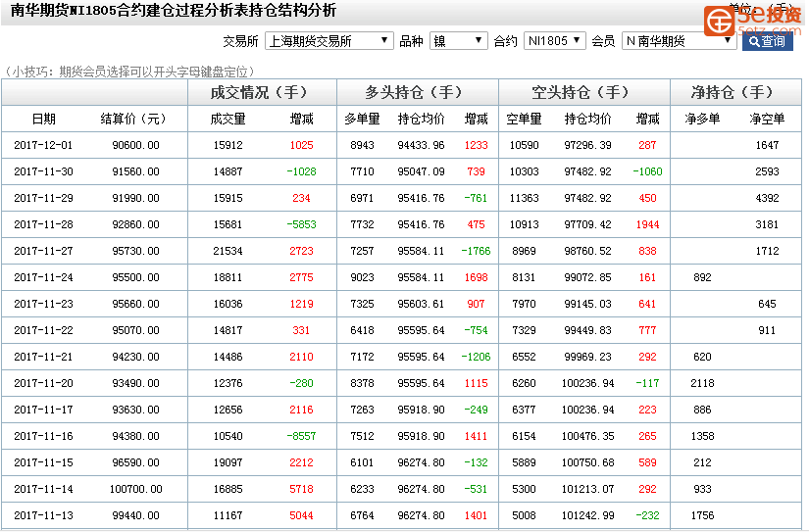This screenshot has width=809, height=532.
Task: Click volume value 11167
Action: click(228, 515)
